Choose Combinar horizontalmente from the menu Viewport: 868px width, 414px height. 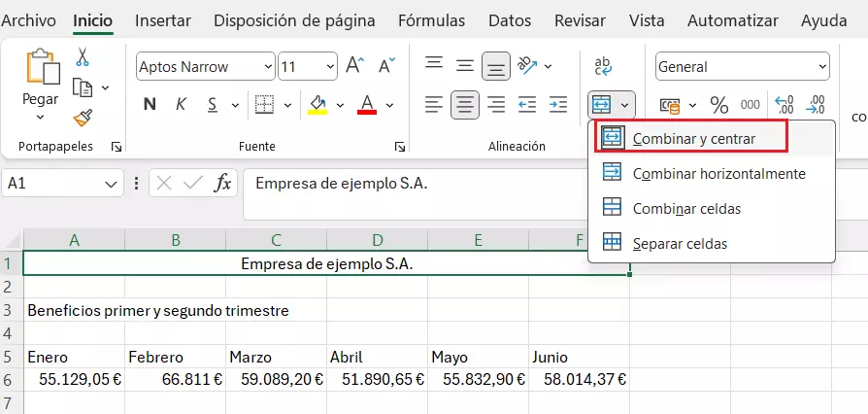[718, 174]
